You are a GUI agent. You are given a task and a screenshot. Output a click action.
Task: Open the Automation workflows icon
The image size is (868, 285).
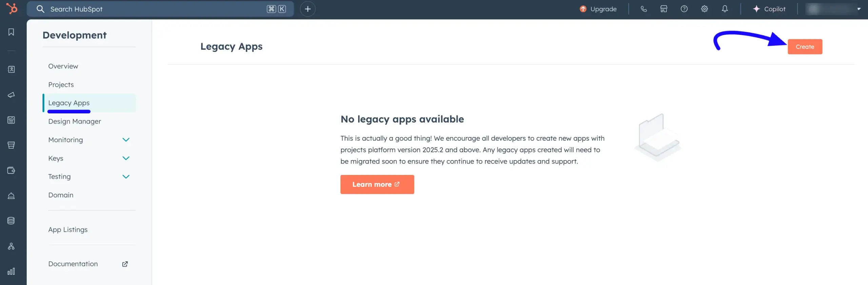coord(11,246)
